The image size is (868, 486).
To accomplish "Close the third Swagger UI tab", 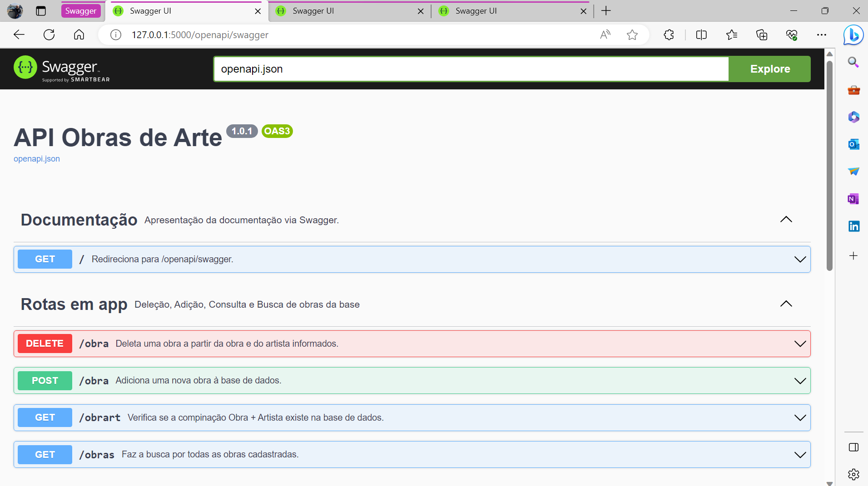I will click(x=584, y=11).
